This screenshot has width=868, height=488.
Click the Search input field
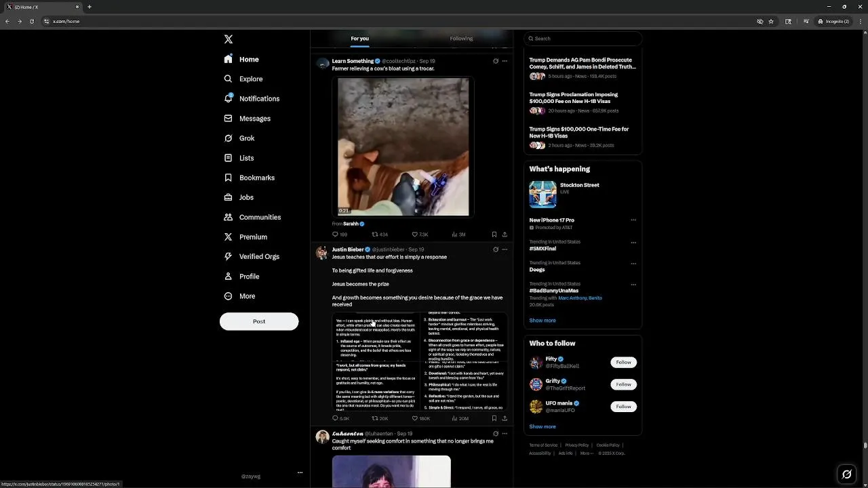583,39
